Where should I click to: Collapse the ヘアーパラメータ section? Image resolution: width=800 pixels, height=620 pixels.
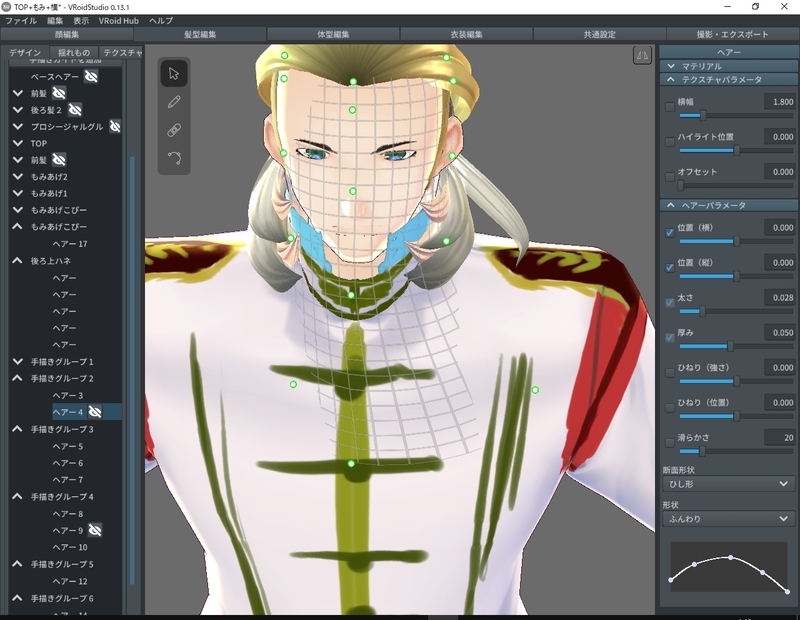coord(728,205)
